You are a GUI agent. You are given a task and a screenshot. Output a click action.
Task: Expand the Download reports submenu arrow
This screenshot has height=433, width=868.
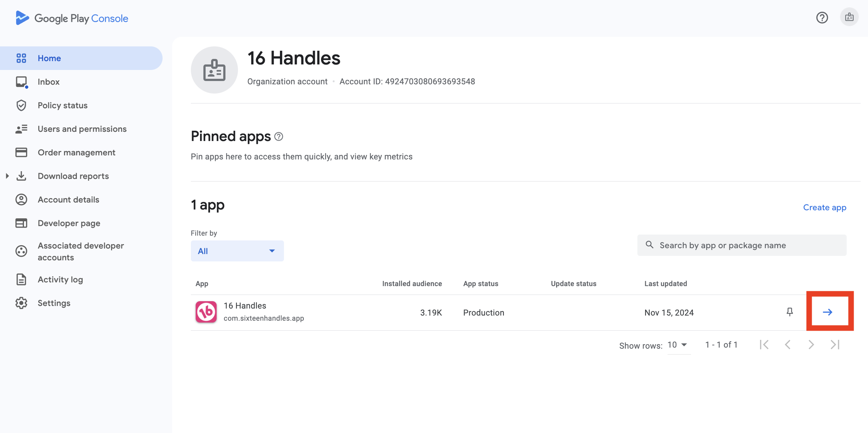point(7,176)
